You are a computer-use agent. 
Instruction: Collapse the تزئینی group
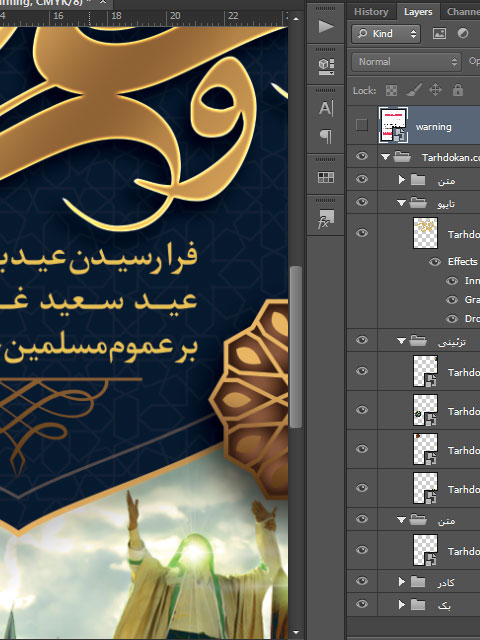[x=401, y=340]
